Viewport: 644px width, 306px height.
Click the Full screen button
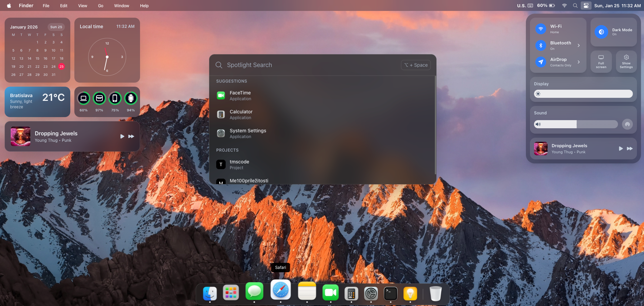[x=601, y=62]
